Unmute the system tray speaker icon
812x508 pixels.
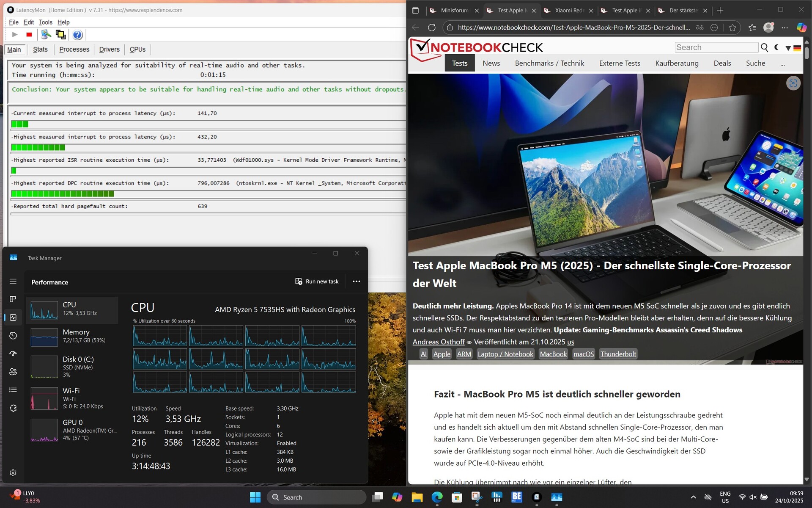tap(753, 497)
